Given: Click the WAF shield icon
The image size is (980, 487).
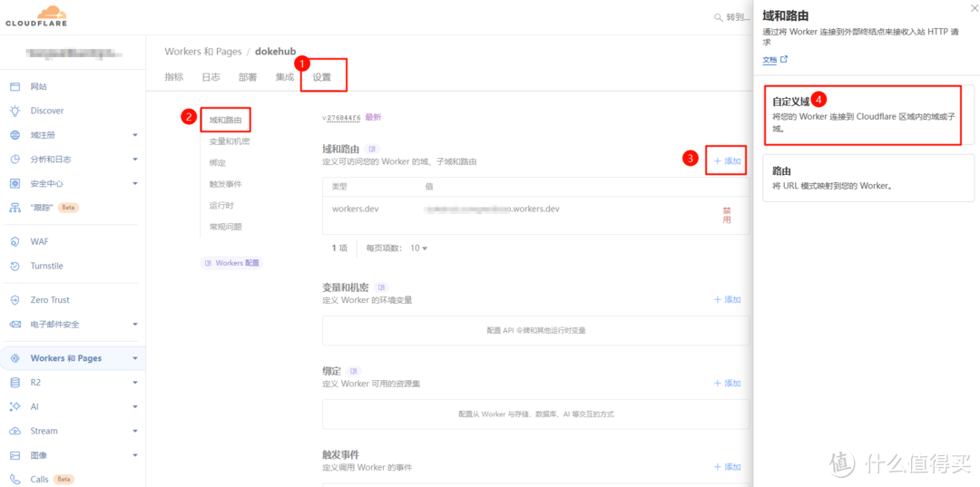Looking at the screenshot, I should pyautogui.click(x=15, y=241).
